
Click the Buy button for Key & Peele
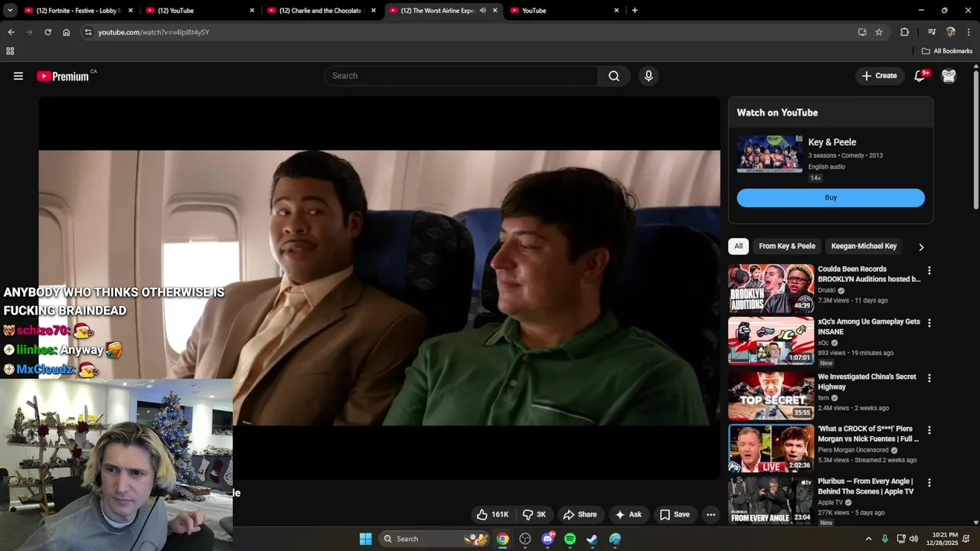pyautogui.click(x=831, y=197)
